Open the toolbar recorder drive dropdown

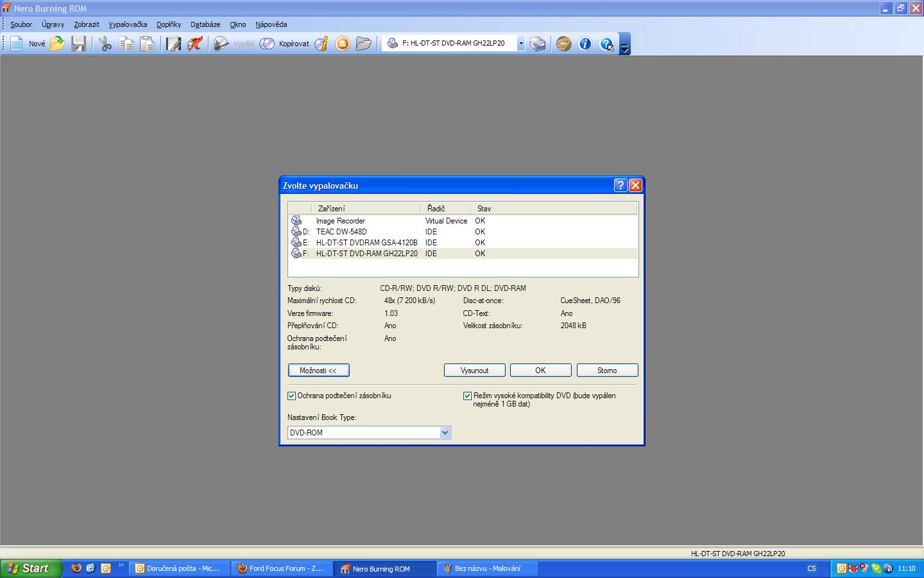pos(521,44)
